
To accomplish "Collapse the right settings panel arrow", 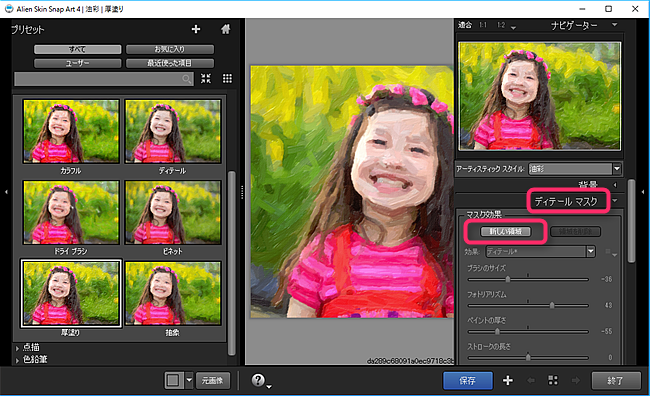I will [643, 192].
